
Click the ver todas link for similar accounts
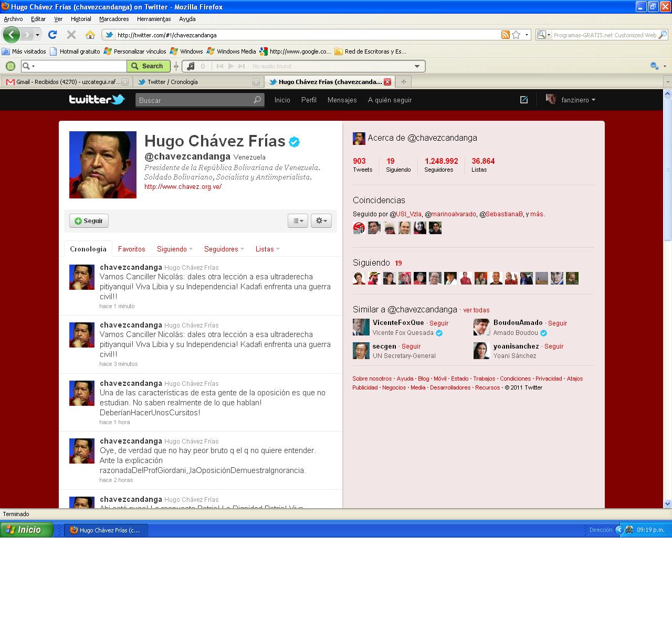(476, 310)
